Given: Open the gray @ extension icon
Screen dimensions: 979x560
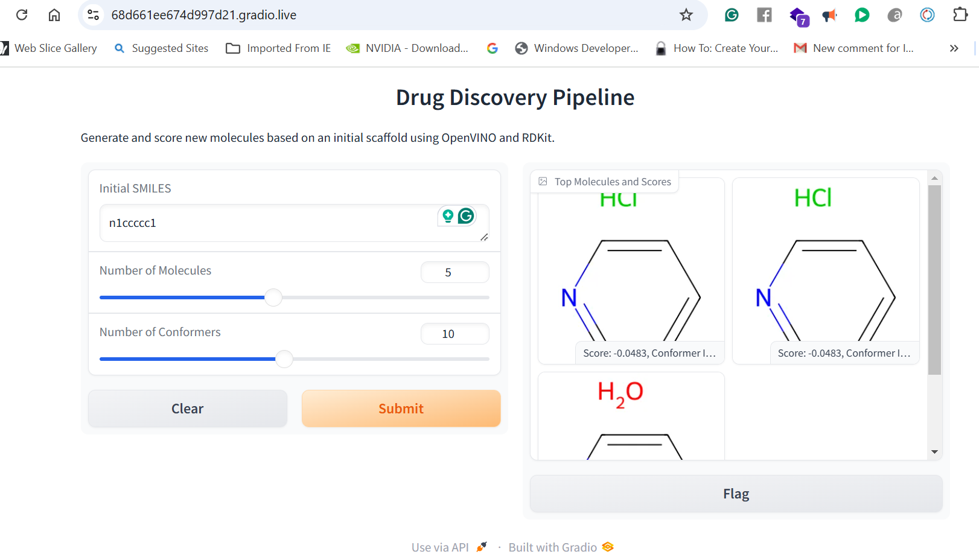Looking at the screenshot, I should (x=894, y=14).
